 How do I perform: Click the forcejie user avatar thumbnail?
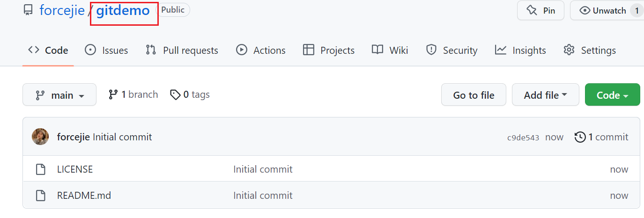(40, 137)
